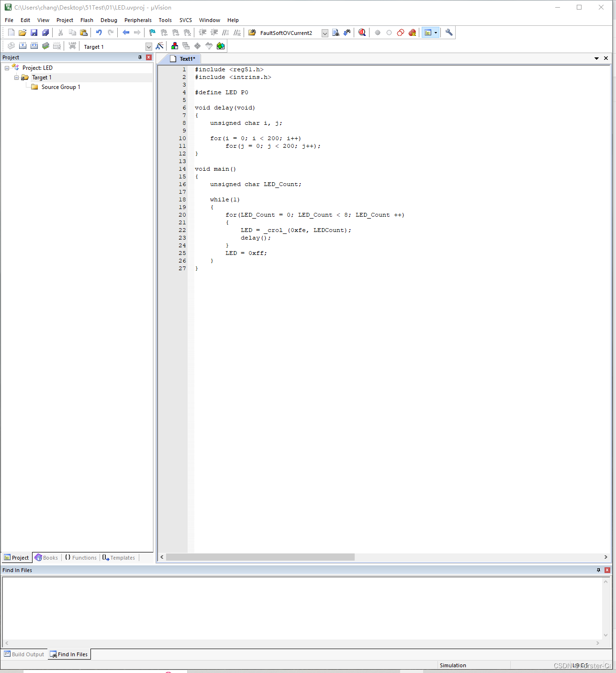The width and height of the screenshot is (616, 673).
Task: Open the Peripherals menu
Action: (x=138, y=20)
